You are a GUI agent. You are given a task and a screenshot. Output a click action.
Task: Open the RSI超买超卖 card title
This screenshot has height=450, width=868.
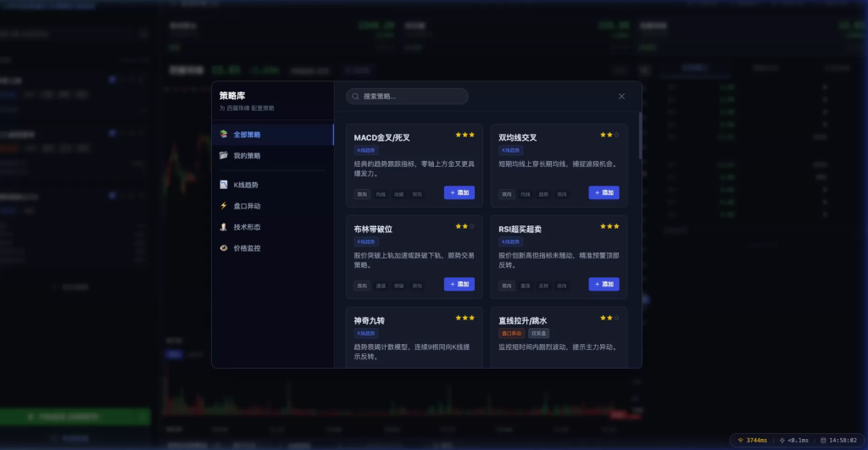(x=520, y=229)
